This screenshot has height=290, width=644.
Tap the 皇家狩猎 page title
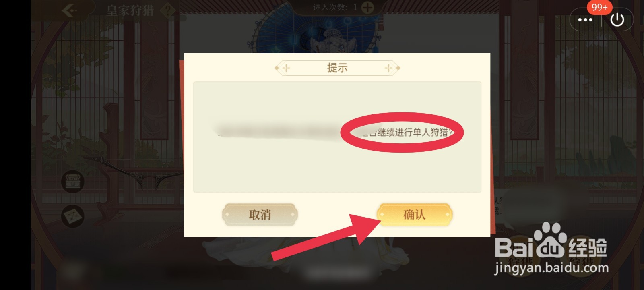tap(130, 10)
